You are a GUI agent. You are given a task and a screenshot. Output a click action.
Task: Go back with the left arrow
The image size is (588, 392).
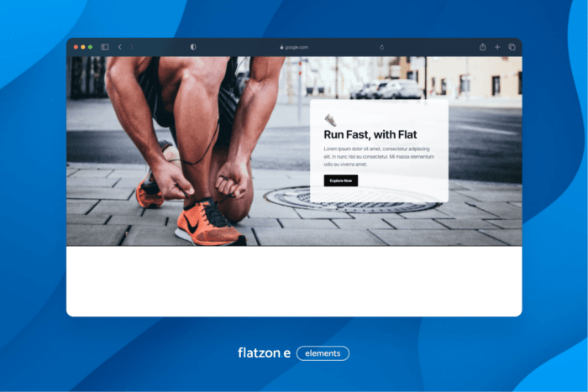(x=119, y=47)
